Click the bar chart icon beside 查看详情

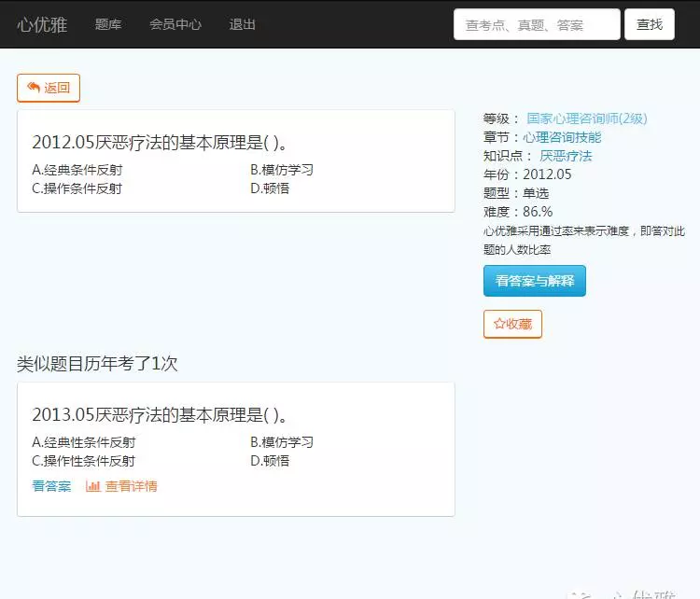pyautogui.click(x=92, y=486)
